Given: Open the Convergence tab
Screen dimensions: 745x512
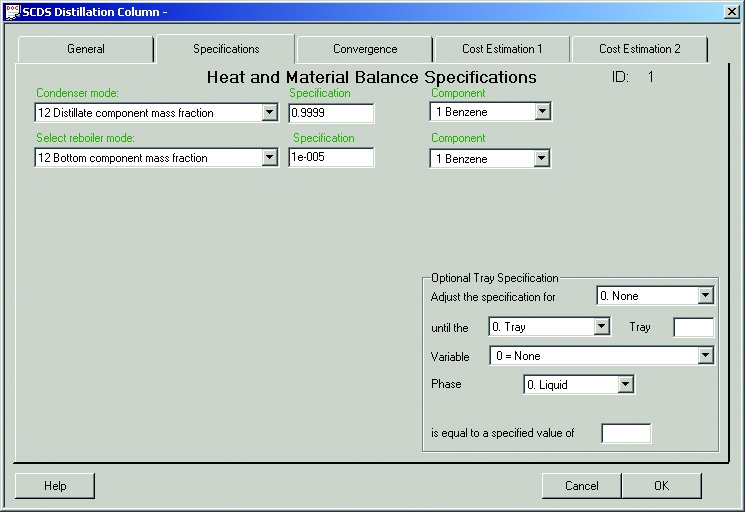Looking at the screenshot, I should pyautogui.click(x=365, y=49).
